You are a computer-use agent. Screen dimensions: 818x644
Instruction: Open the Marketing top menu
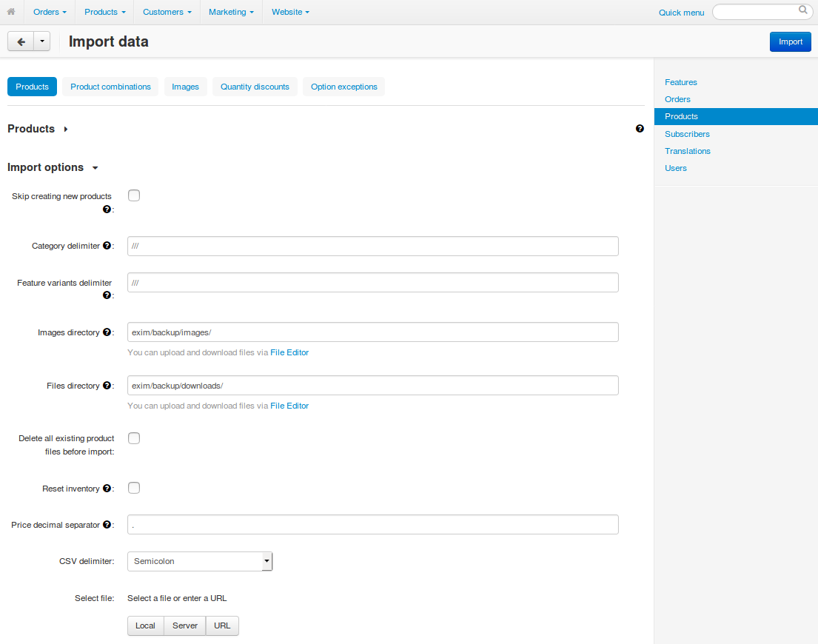(231, 12)
